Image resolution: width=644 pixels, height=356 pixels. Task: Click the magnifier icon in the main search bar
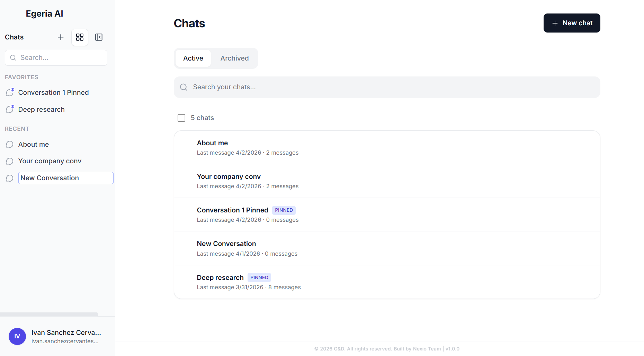184,87
